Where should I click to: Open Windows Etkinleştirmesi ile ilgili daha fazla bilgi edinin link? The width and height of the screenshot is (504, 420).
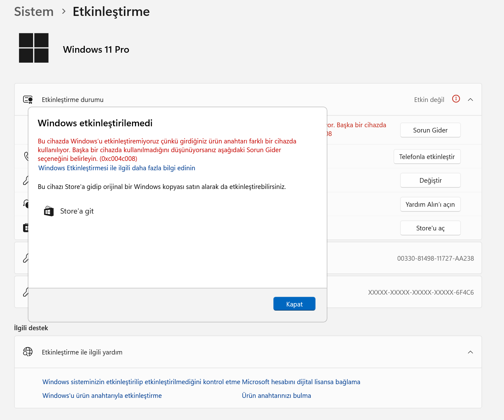[x=117, y=168]
